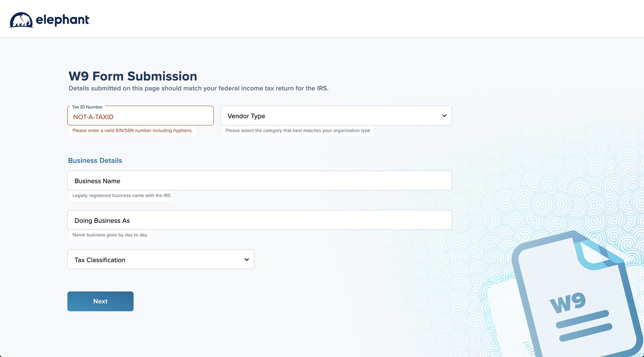Click the Tax Classification chevron arrow
Image resolution: width=644 pixels, height=357 pixels.
coord(246,259)
